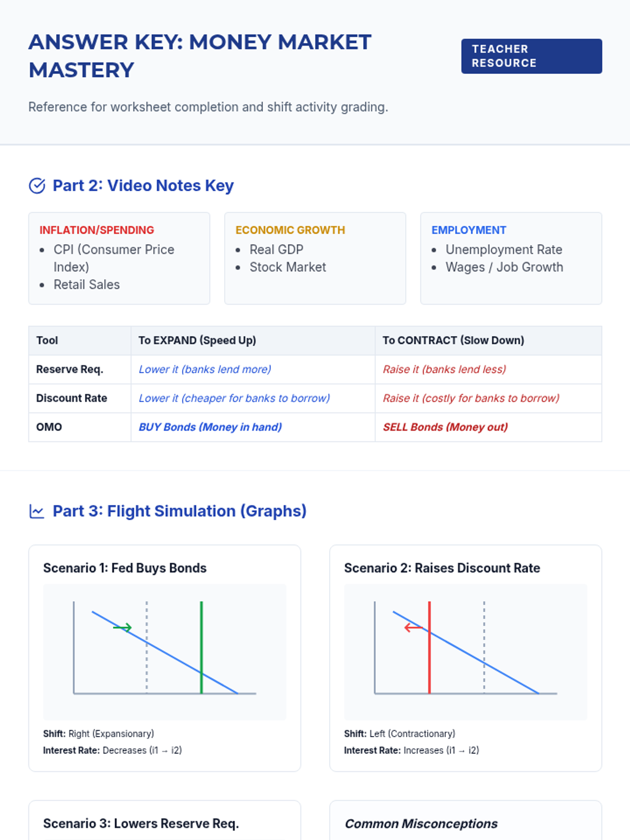Click the green right arrow in Scenario 1 graph
Viewport: 630px width, 840px height.
point(123,627)
